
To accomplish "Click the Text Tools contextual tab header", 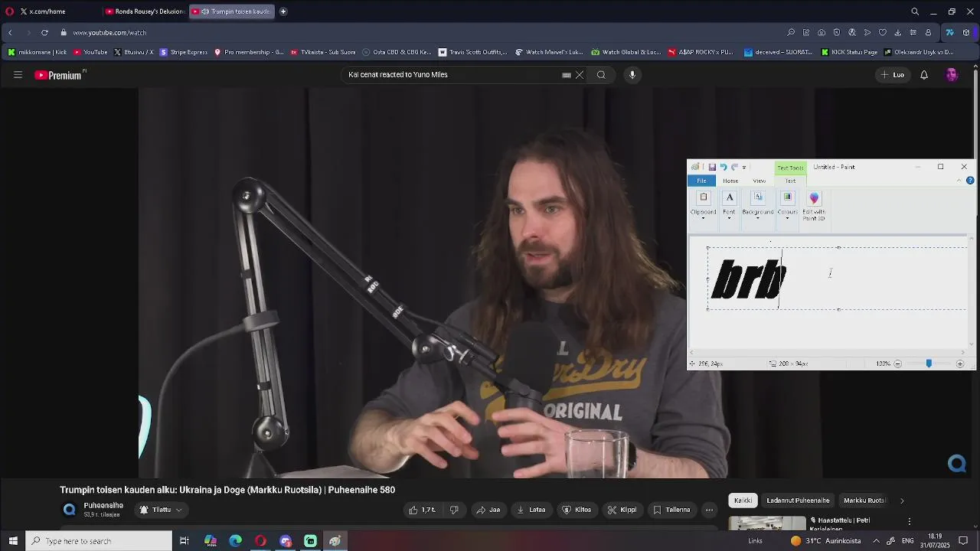I will 790,168.
